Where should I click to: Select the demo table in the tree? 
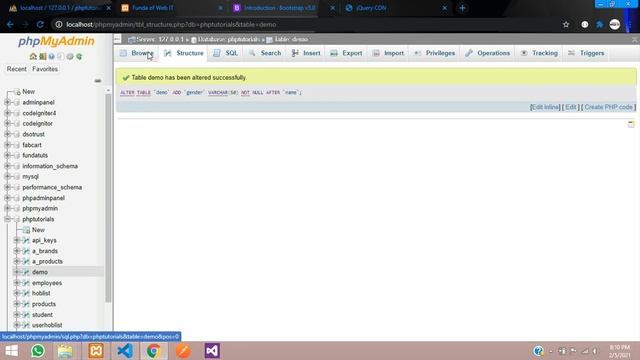(40, 272)
